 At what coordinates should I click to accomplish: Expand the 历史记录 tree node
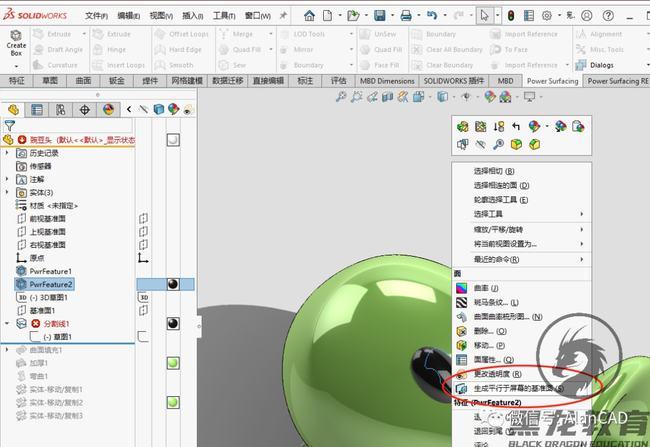[x=7, y=153]
